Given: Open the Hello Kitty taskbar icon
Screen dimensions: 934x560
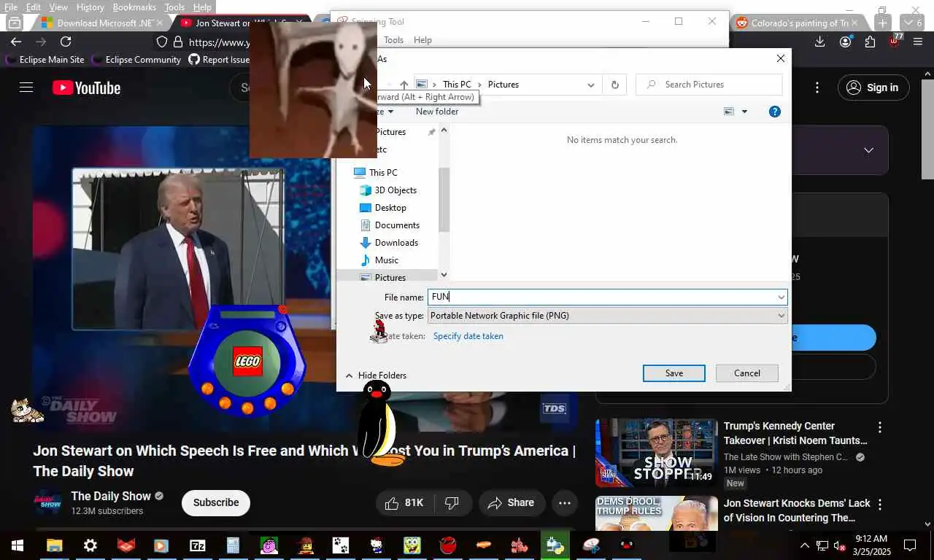Looking at the screenshot, I should [377, 545].
